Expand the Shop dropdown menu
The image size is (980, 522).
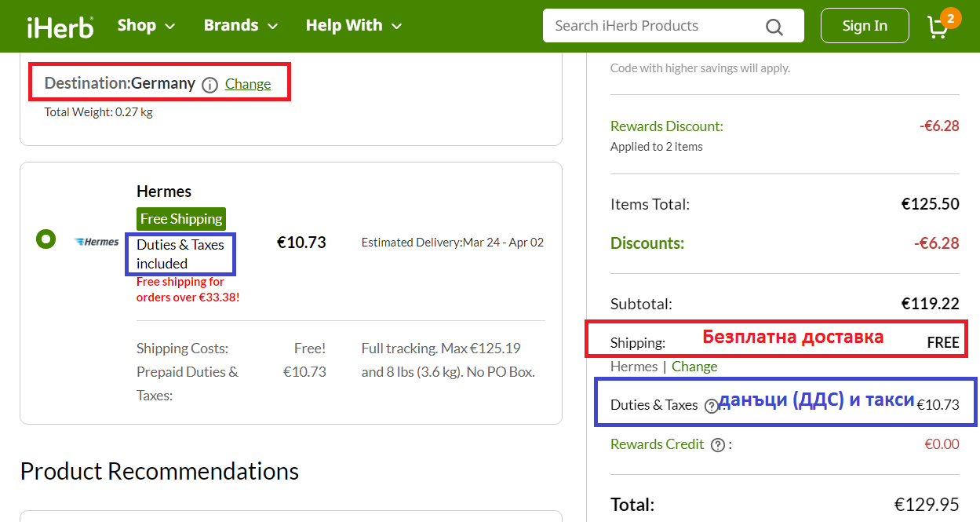click(146, 26)
